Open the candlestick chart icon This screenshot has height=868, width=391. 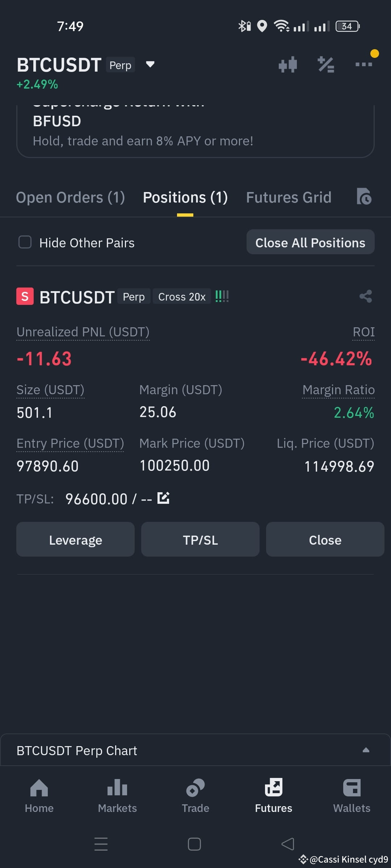[x=288, y=65]
